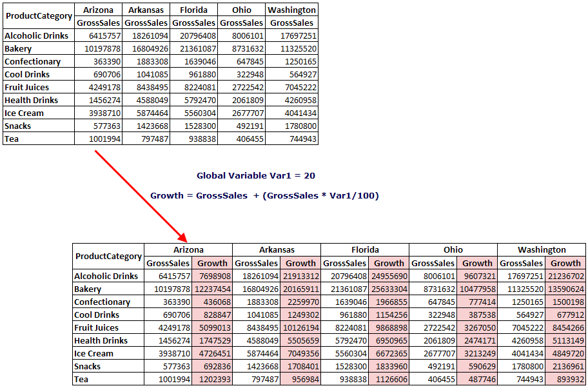
Task: Click the Ice Cream Growth value 6672365
Action: 389,353
